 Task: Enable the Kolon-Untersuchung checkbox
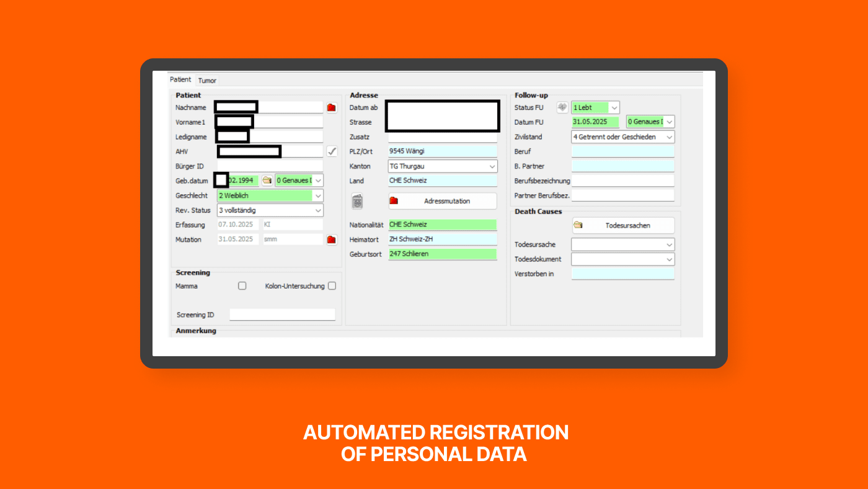(x=332, y=286)
